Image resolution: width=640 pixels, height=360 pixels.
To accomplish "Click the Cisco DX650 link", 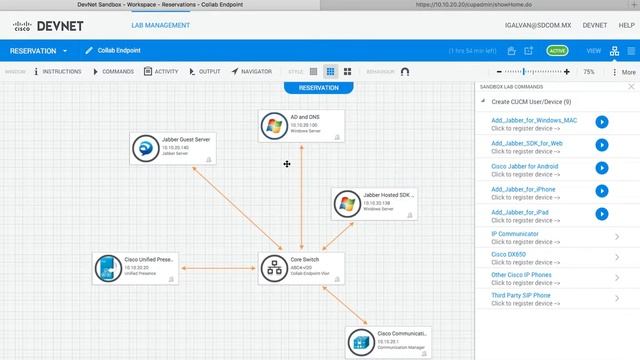I will 508,254.
